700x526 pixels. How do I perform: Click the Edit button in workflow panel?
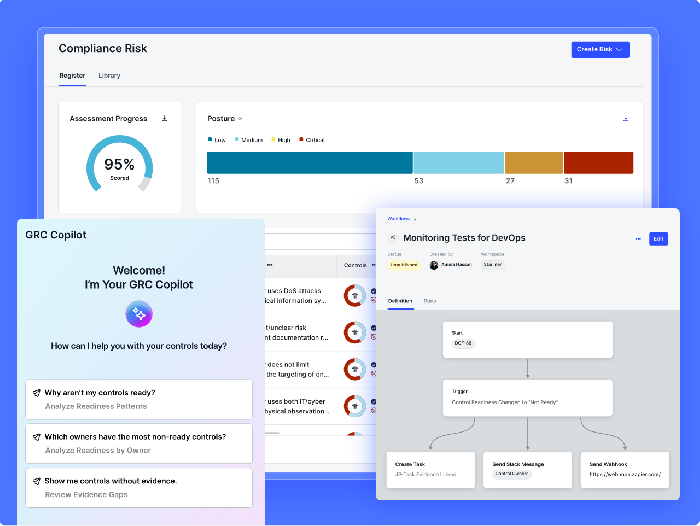point(658,239)
